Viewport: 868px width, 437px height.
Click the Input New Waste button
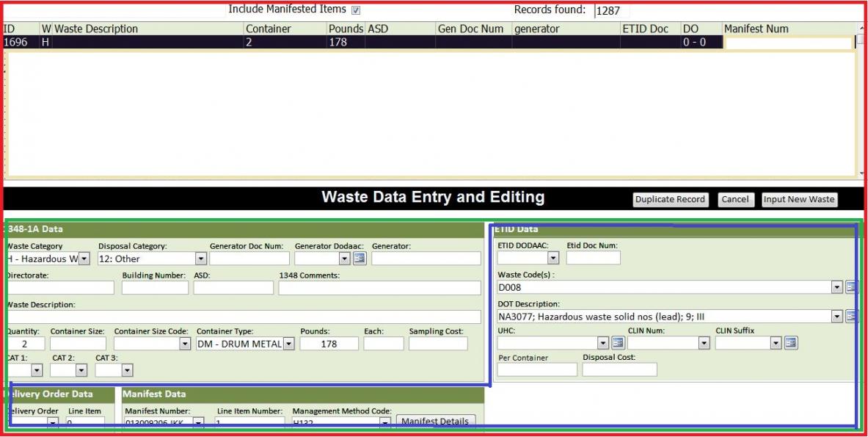point(799,199)
